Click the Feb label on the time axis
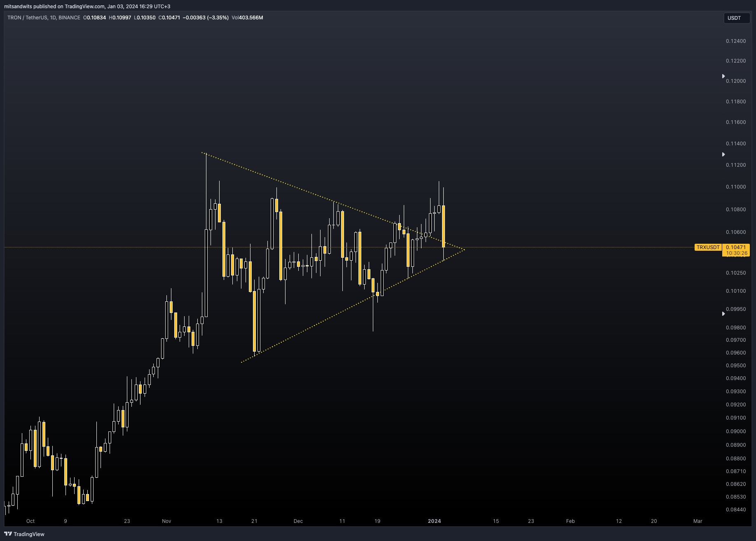Image resolution: width=756 pixels, height=541 pixels. click(570, 521)
